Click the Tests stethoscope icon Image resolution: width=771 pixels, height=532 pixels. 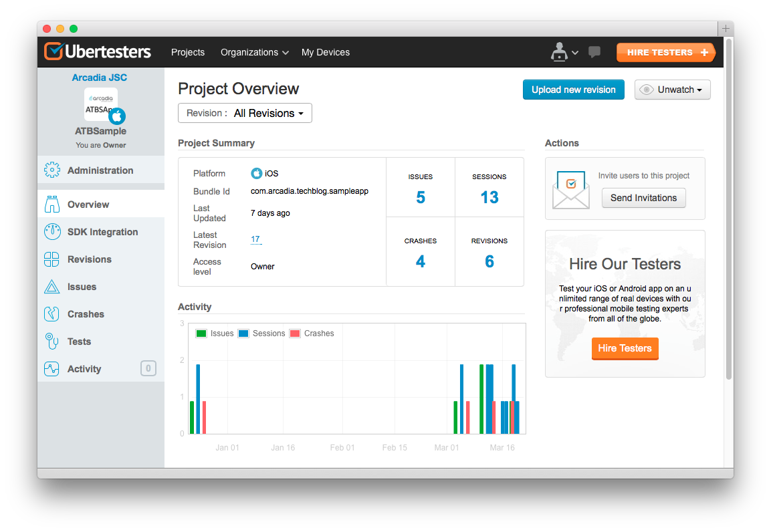(51, 342)
